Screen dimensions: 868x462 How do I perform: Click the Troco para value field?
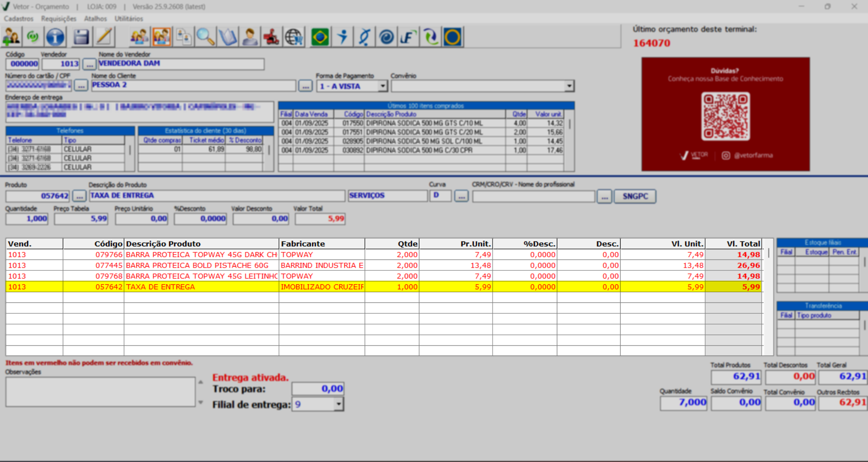click(318, 389)
